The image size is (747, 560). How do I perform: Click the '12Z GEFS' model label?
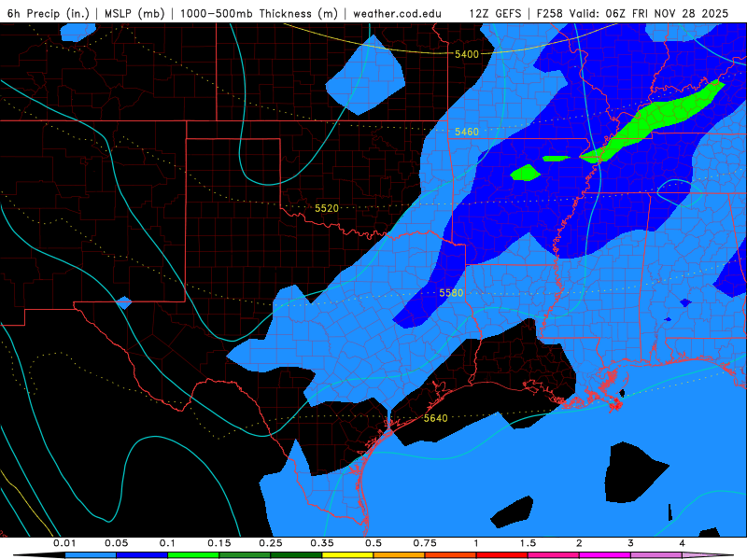[495, 13]
